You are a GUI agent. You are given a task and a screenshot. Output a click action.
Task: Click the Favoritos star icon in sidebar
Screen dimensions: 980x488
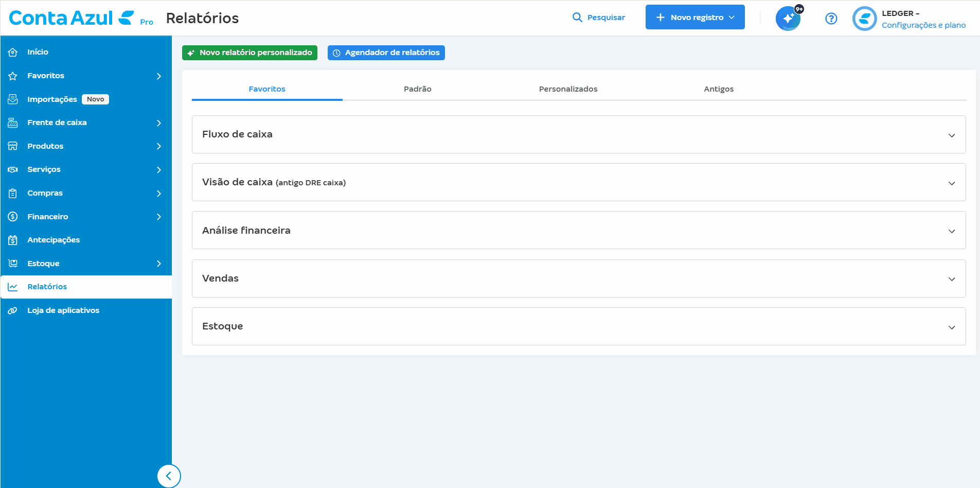click(13, 76)
